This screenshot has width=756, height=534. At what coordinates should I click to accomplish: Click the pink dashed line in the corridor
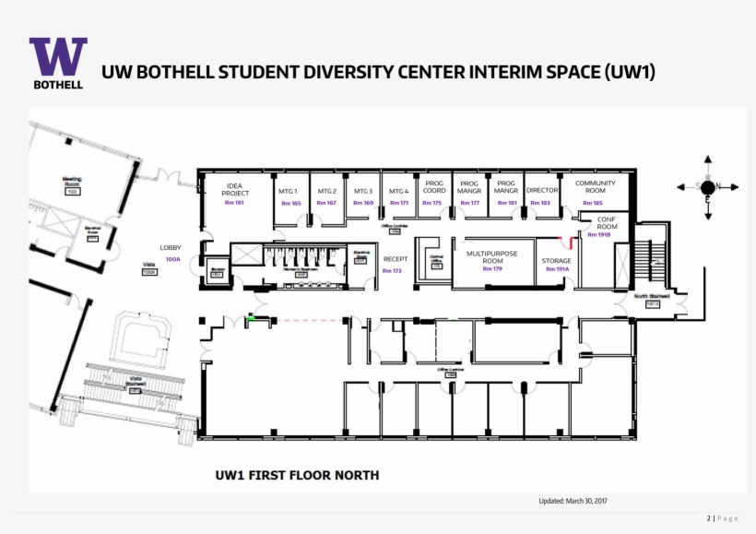point(310,320)
